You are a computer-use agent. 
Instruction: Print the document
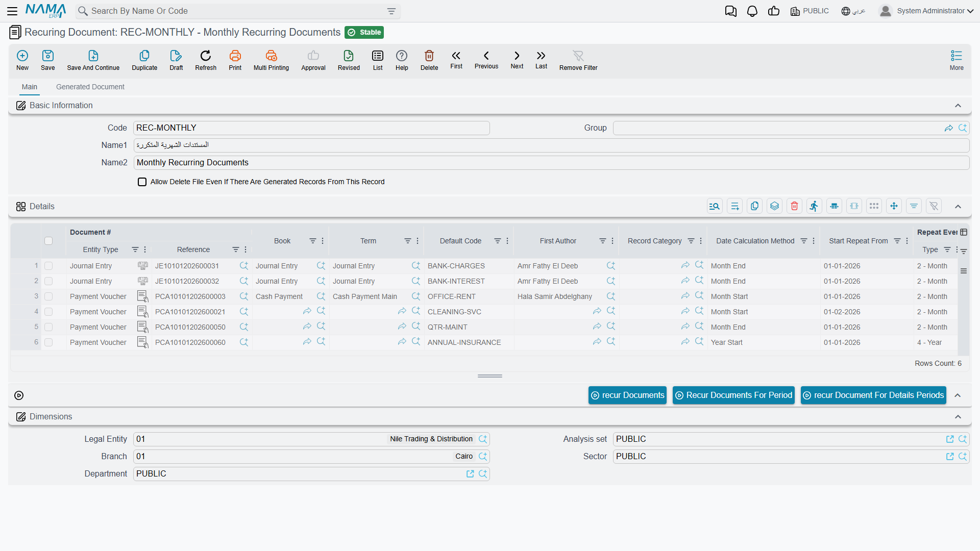click(235, 60)
